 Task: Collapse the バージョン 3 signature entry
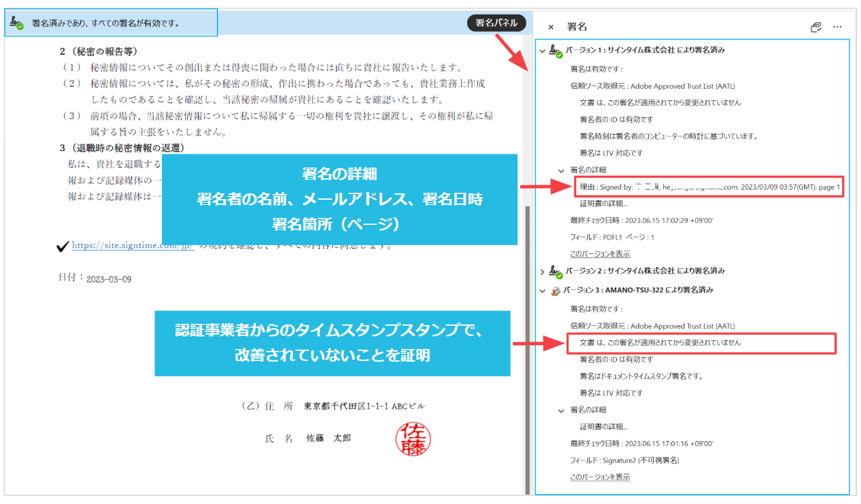click(542, 290)
